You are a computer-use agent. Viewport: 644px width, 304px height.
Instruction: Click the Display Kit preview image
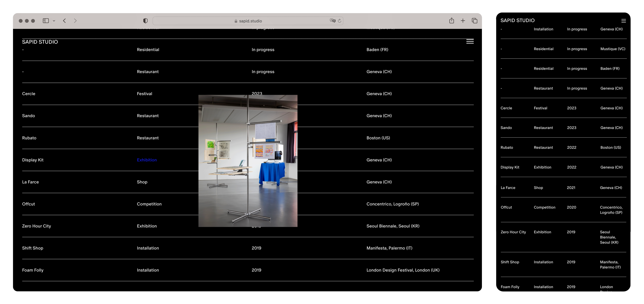click(248, 161)
